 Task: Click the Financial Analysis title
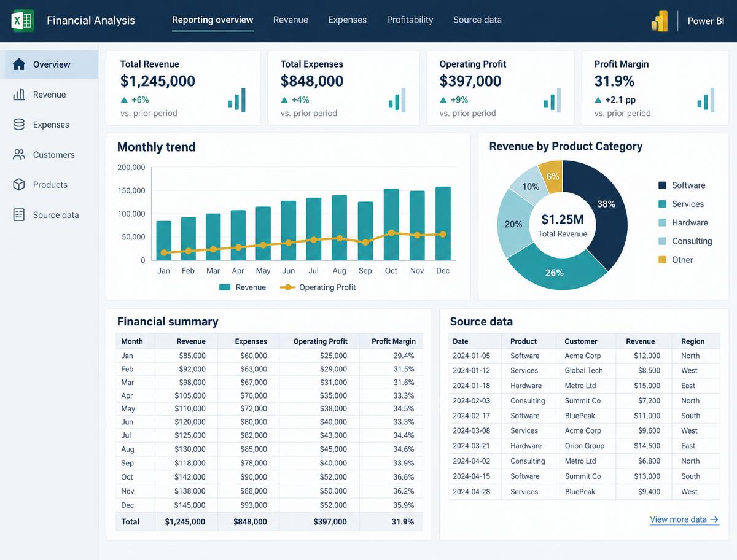(91, 20)
